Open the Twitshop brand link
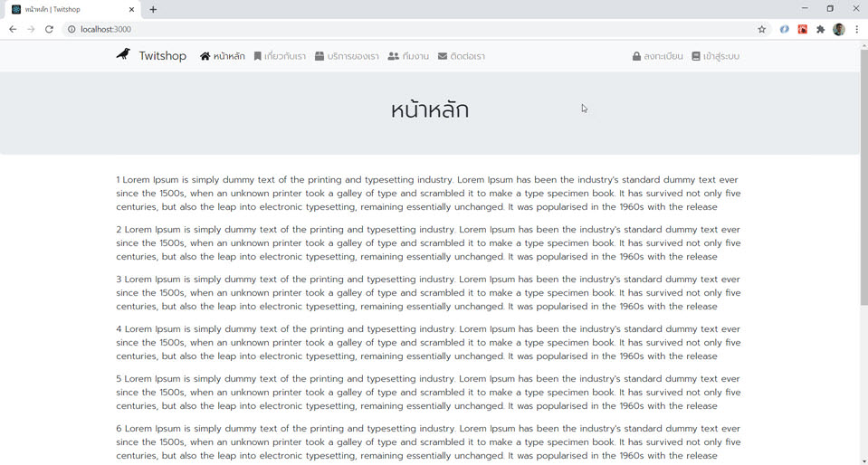The width and height of the screenshot is (868, 465). [x=162, y=56]
